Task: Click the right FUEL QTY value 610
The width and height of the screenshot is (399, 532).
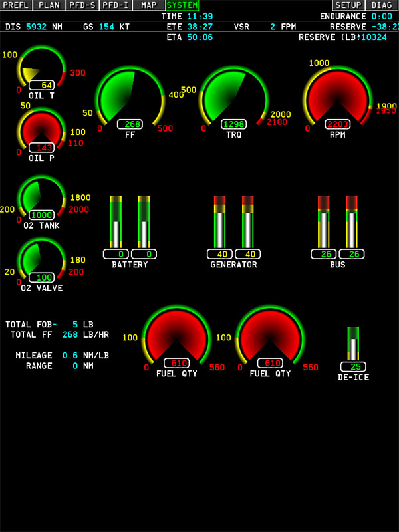Action: 270,363
